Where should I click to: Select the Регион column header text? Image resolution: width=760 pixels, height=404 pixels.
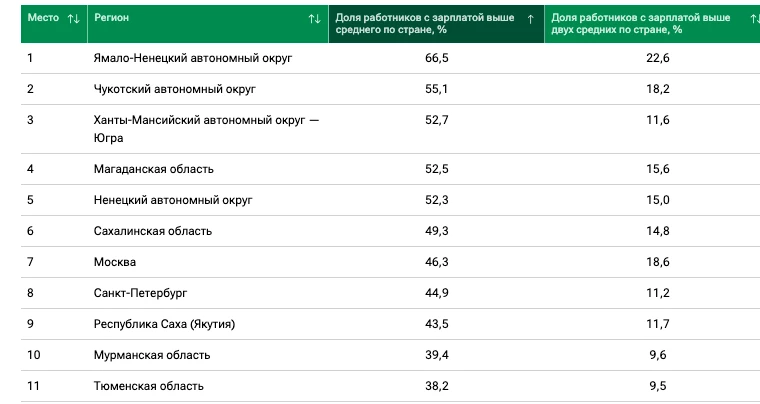[111, 17]
